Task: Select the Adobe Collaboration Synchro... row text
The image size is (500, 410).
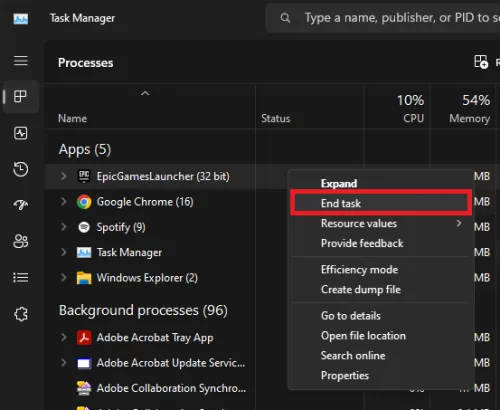Action: point(171,388)
